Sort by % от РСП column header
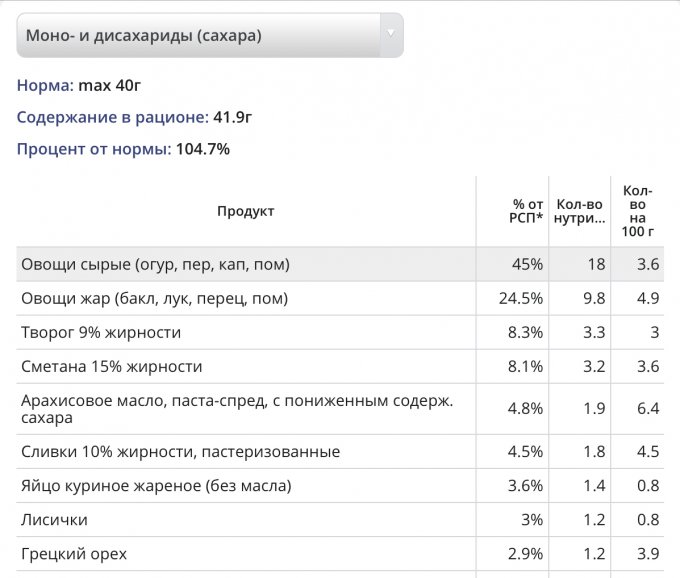 click(525, 211)
